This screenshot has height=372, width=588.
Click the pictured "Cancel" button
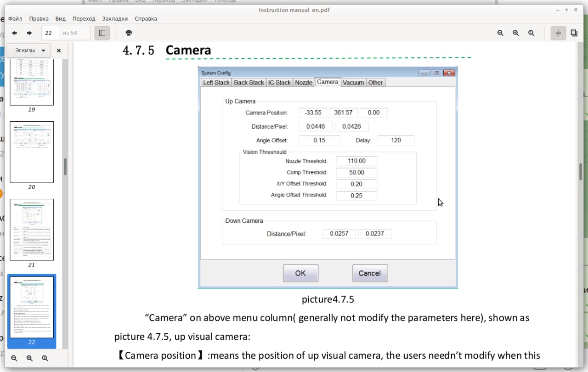[x=370, y=273]
